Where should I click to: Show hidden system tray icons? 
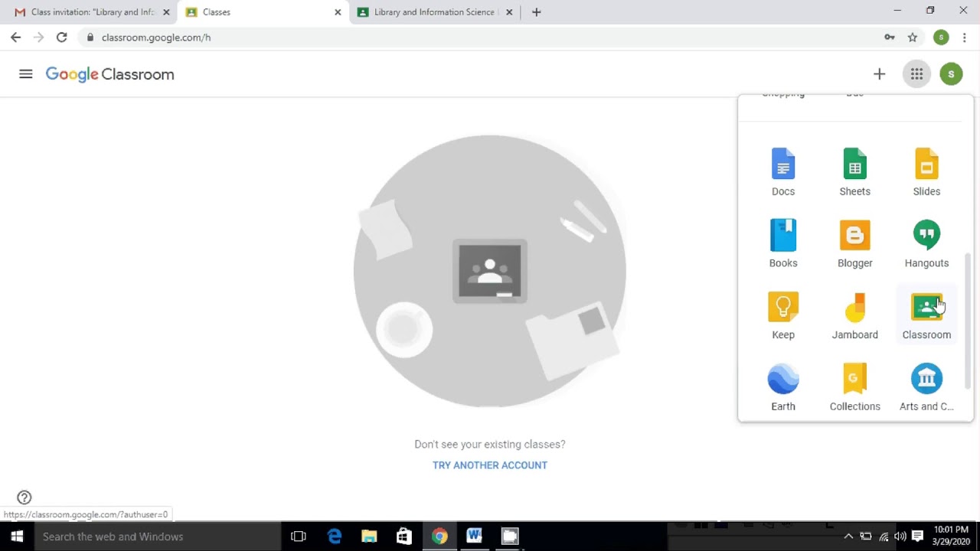[848, 536]
